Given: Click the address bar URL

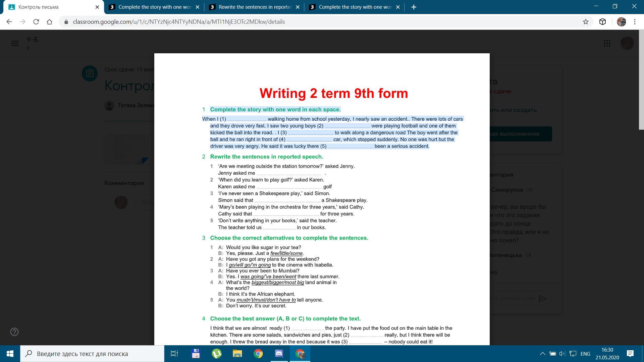Looking at the screenshot, I should [179, 22].
